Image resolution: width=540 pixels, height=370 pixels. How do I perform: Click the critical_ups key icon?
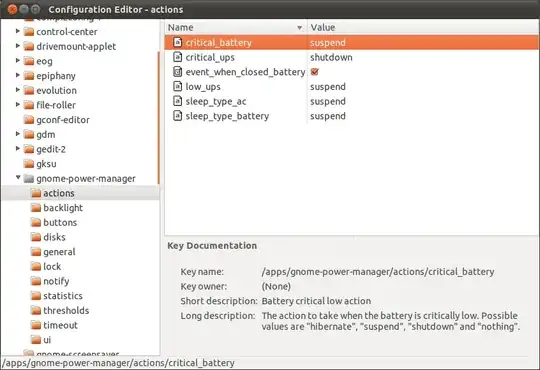point(177,57)
